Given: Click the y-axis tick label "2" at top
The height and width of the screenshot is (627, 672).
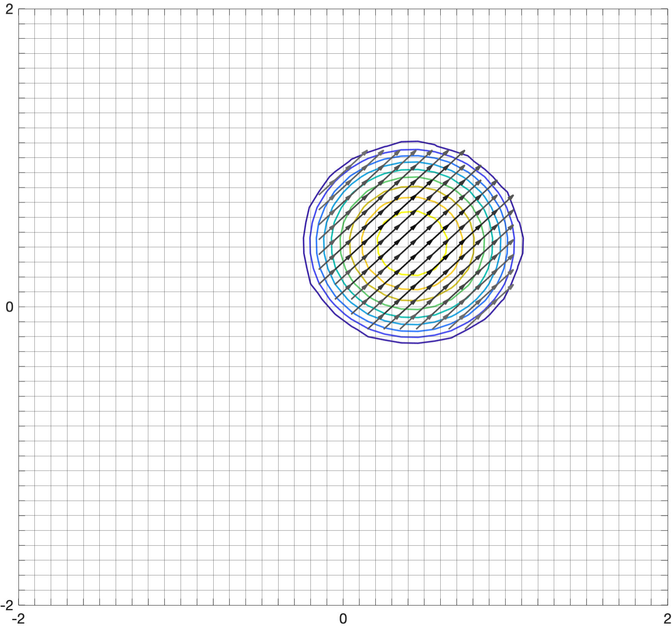Looking at the screenshot, I should click(x=9, y=9).
